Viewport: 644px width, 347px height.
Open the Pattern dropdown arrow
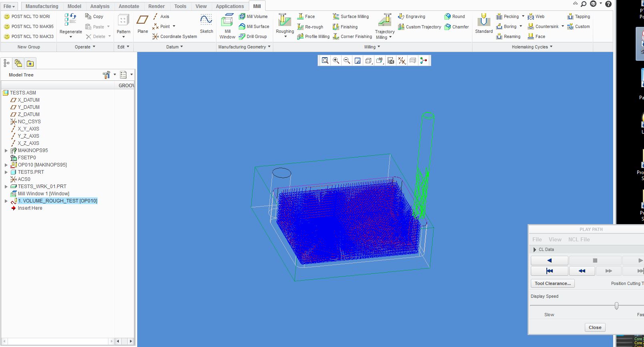pos(123,37)
